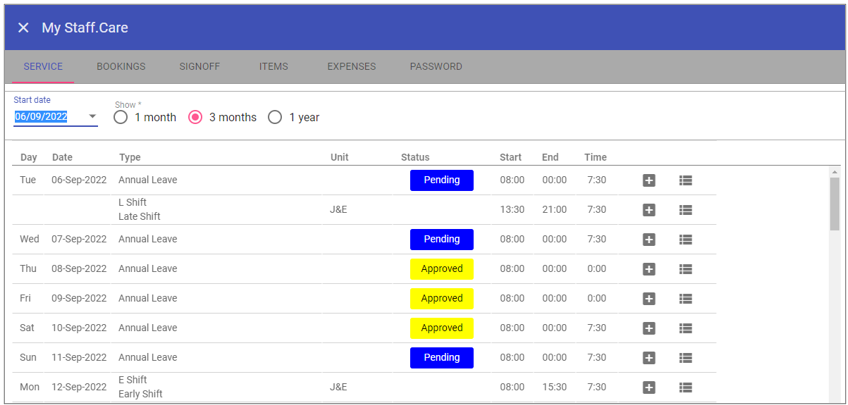
Task: Open list icon for Late Shift row
Action: click(x=686, y=210)
